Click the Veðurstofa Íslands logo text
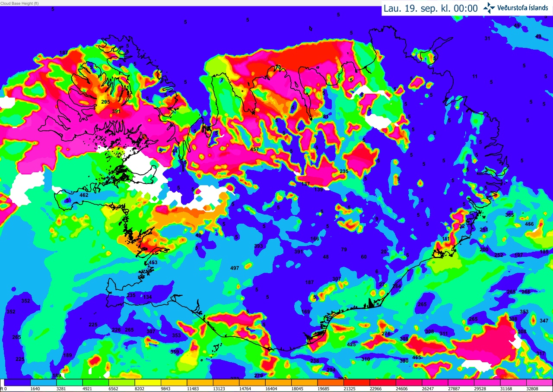Image resolution: width=553 pixels, height=392 pixels. pyautogui.click(x=522, y=8)
